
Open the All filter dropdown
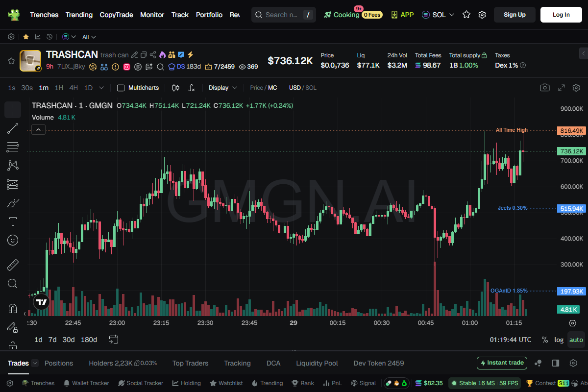[x=89, y=37]
